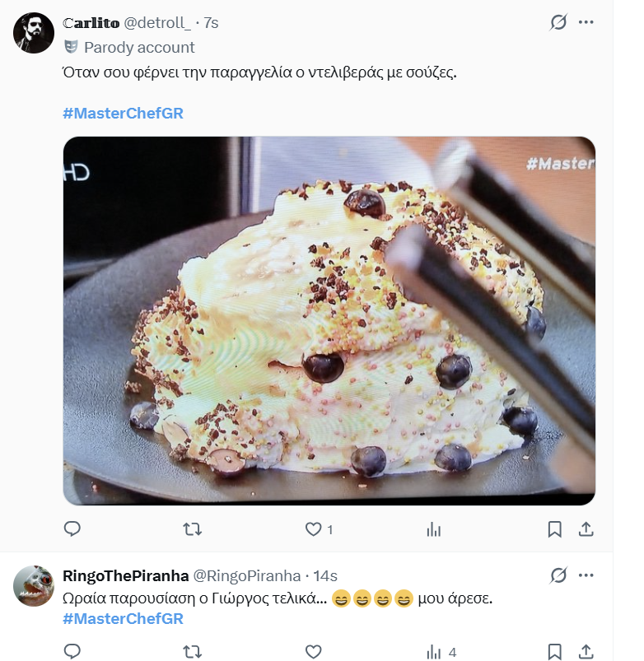The width and height of the screenshot is (644, 661).
Task: Share Carlito's tweet
Action: click(586, 528)
